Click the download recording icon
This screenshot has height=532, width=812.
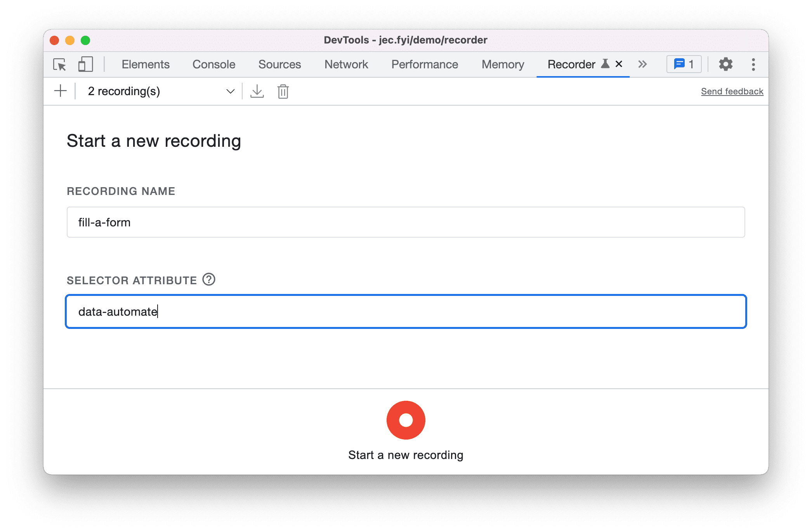tap(257, 91)
